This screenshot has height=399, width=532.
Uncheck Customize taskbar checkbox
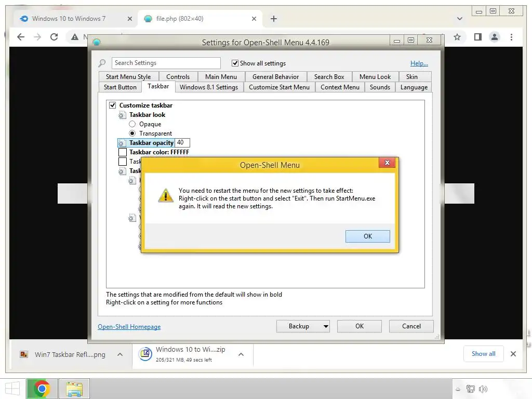coord(113,105)
